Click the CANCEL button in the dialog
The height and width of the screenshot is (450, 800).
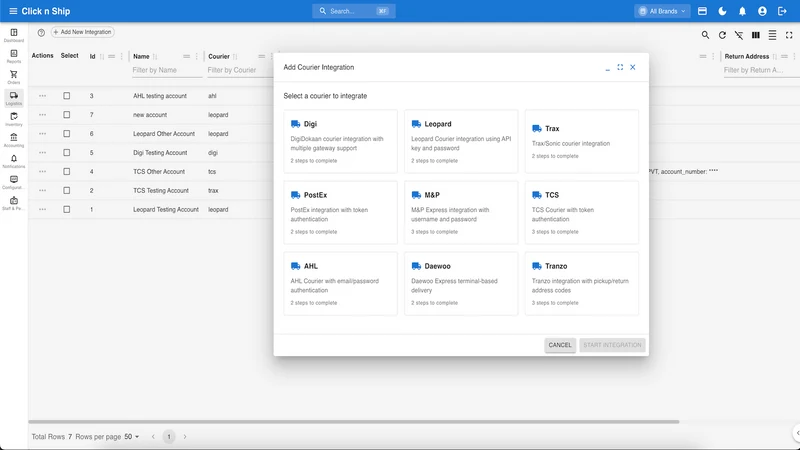point(560,345)
